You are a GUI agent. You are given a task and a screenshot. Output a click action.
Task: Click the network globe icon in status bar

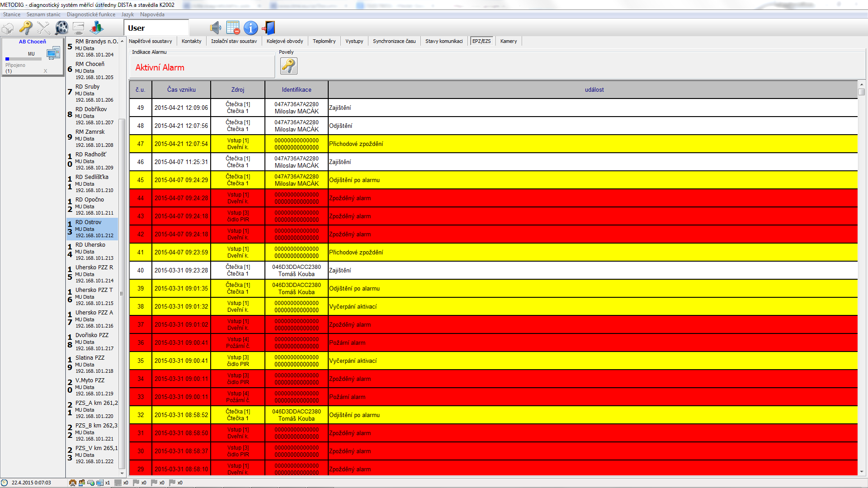[91, 483]
